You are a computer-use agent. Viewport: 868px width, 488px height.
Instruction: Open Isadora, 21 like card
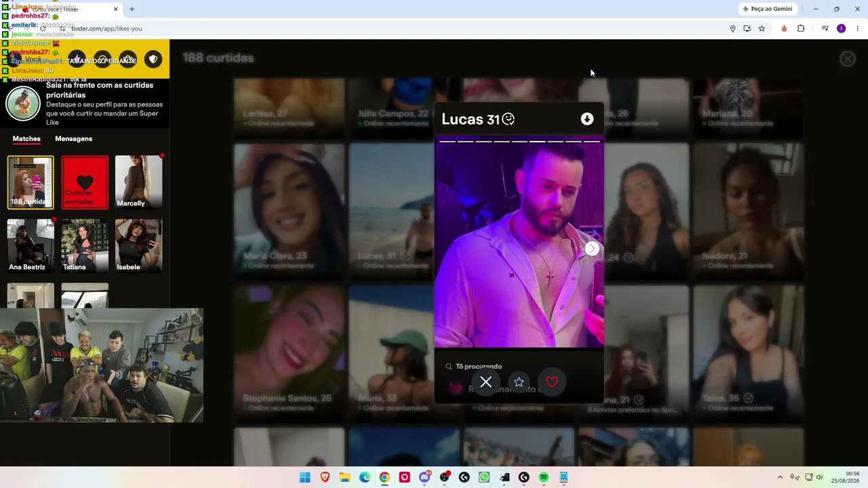point(748,211)
